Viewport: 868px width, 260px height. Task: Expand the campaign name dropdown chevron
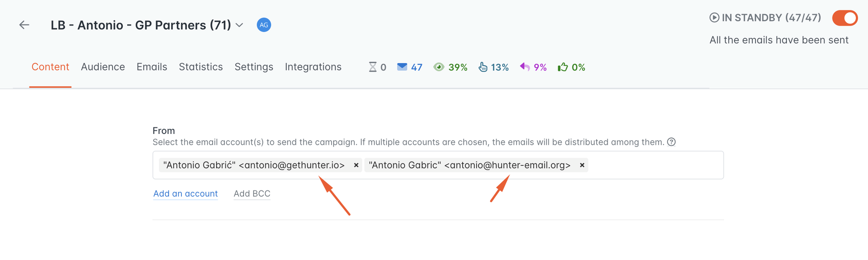[239, 25]
